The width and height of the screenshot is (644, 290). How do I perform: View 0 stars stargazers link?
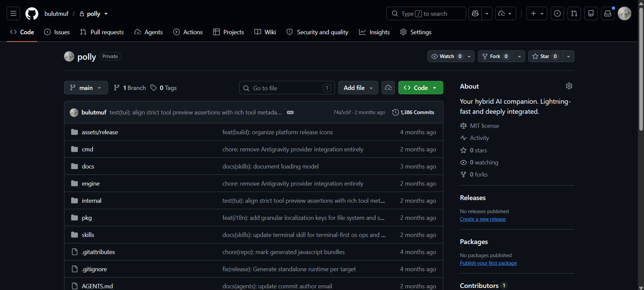tap(474, 150)
